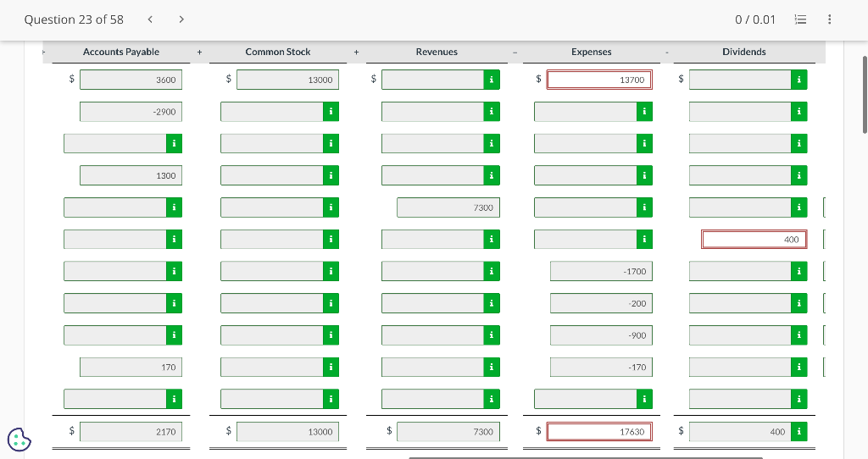This screenshot has width=868, height=459.
Task: Select the Expenses field showing -900
Action: tap(601, 335)
